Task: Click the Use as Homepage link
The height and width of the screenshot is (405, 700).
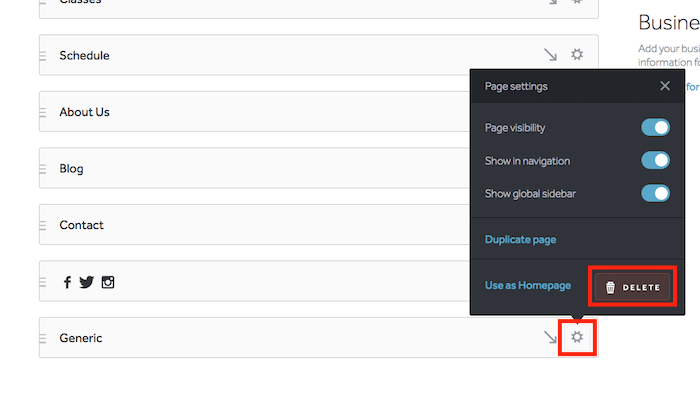Action: (527, 285)
